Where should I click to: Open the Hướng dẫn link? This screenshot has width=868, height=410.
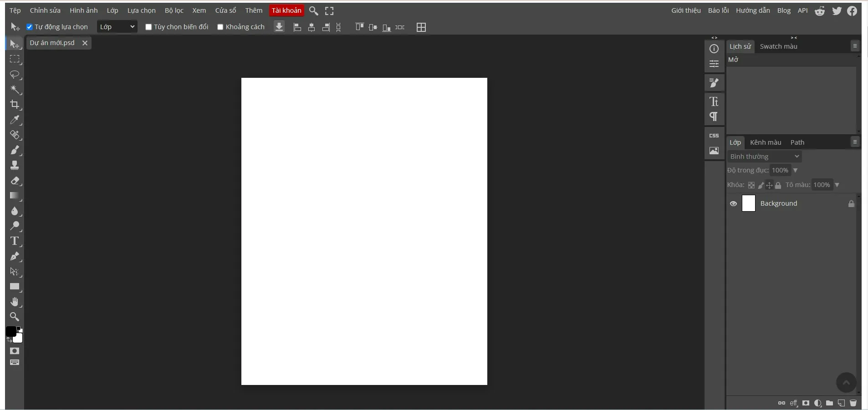pos(753,10)
